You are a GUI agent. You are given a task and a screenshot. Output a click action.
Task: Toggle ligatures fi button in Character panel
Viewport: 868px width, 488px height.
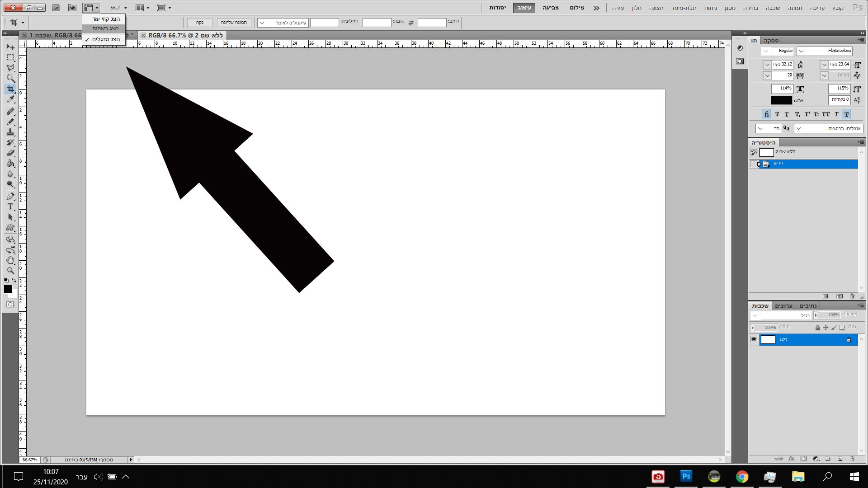click(x=766, y=114)
